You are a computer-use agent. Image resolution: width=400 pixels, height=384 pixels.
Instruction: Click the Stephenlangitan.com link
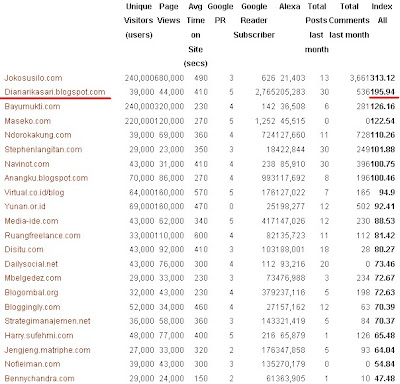43,149
